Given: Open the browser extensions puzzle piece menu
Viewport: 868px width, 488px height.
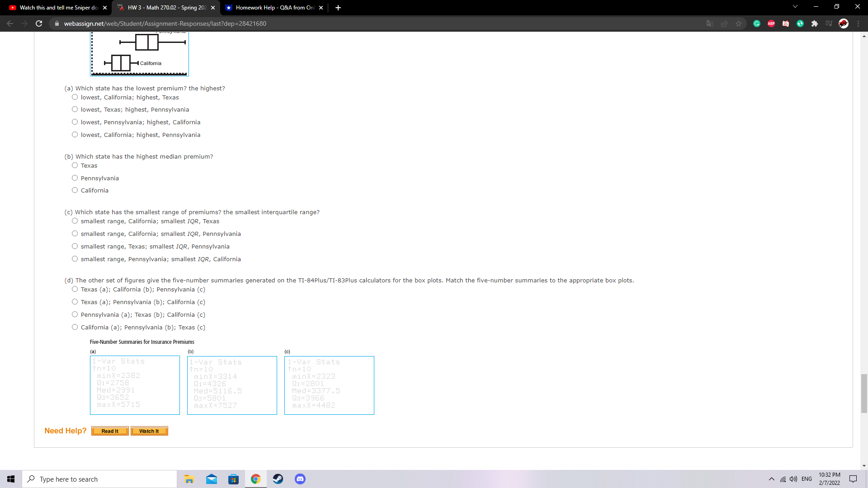Looking at the screenshot, I should click(x=815, y=23).
